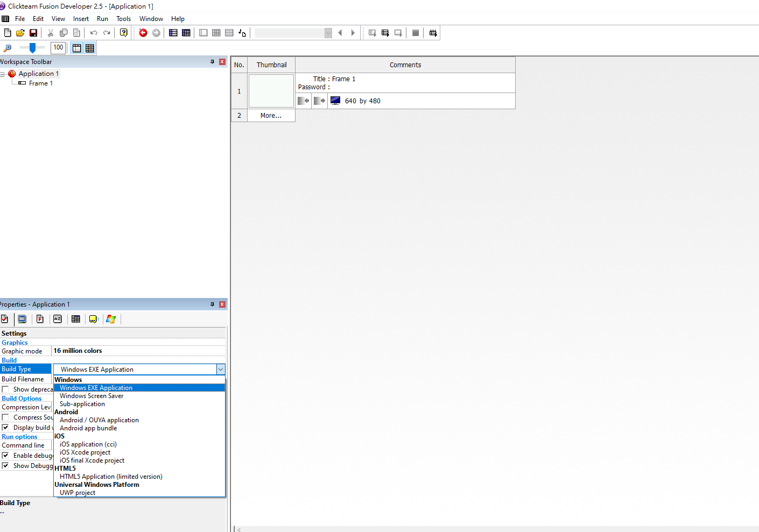
Task: Open an existing file with folder icon
Action: click(20, 33)
